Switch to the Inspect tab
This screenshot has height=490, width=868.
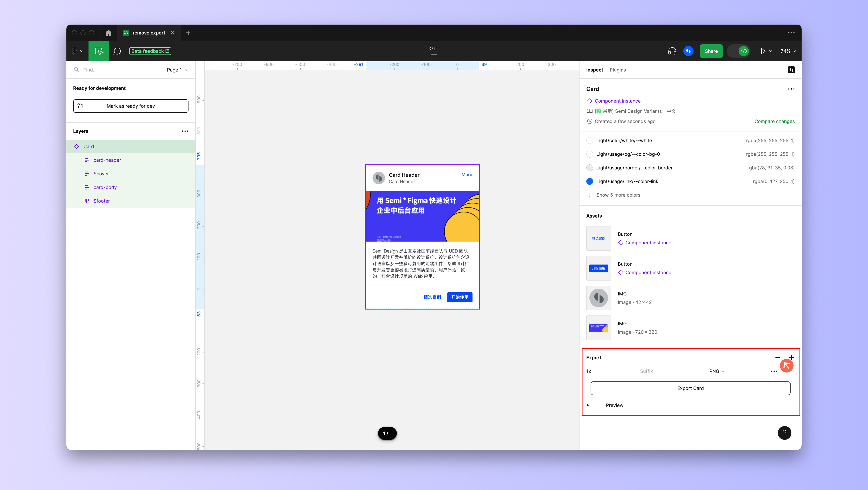pos(594,70)
